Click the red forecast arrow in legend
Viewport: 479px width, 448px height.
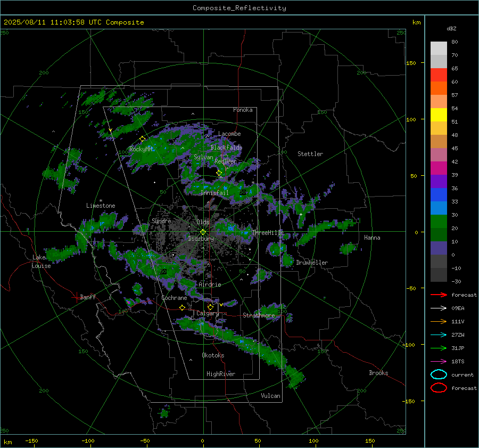coord(439,295)
